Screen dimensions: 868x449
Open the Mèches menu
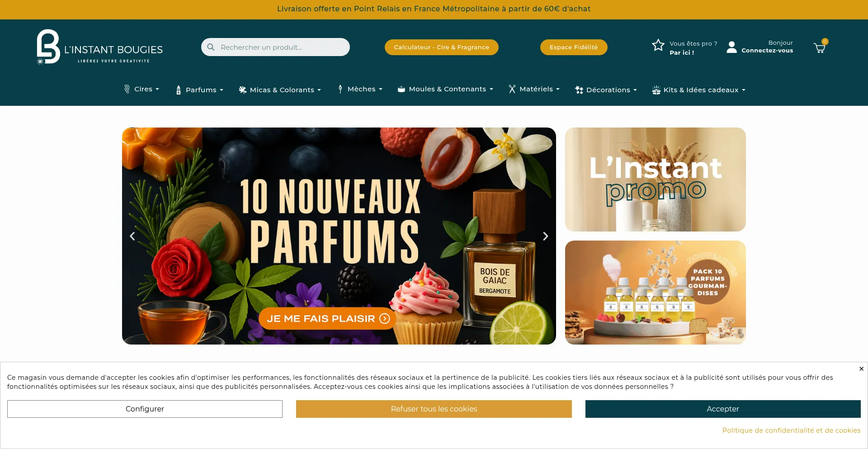click(x=360, y=89)
